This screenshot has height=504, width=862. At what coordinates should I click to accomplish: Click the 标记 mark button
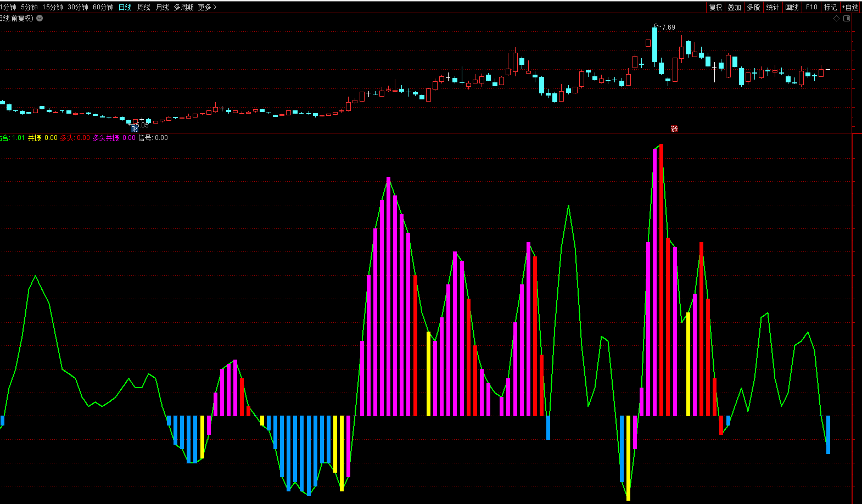click(x=830, y=7)
